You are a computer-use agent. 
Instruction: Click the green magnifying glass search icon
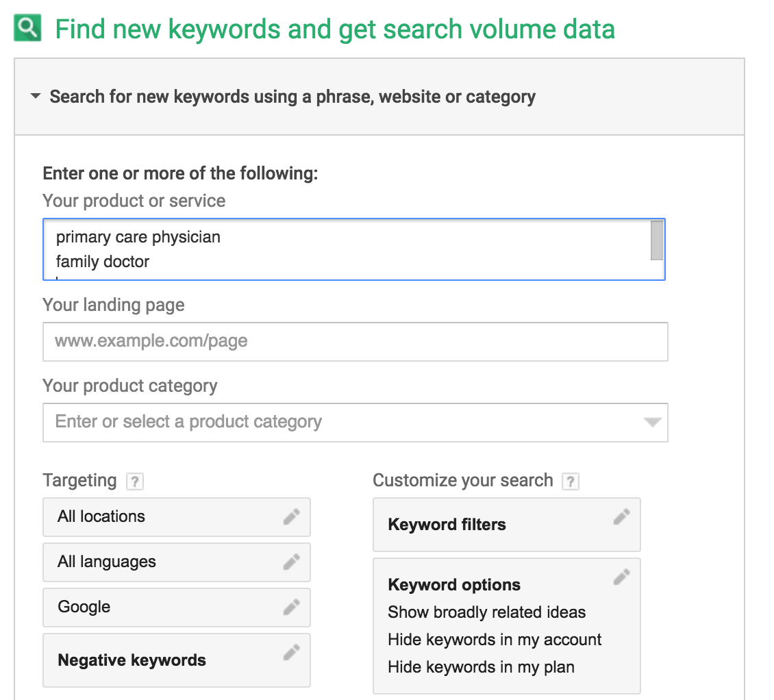click(27, 28)
